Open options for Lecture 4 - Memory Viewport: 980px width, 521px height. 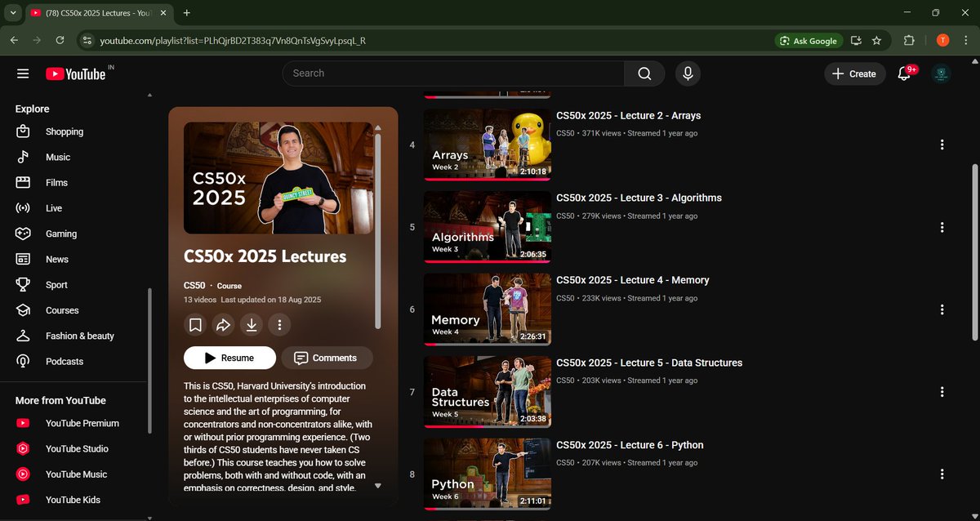942,309
